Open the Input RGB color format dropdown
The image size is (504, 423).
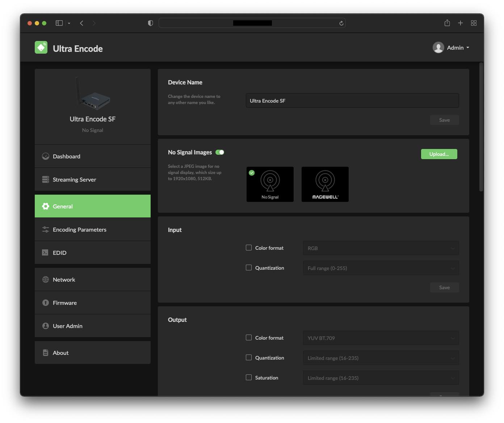point(381,248)
